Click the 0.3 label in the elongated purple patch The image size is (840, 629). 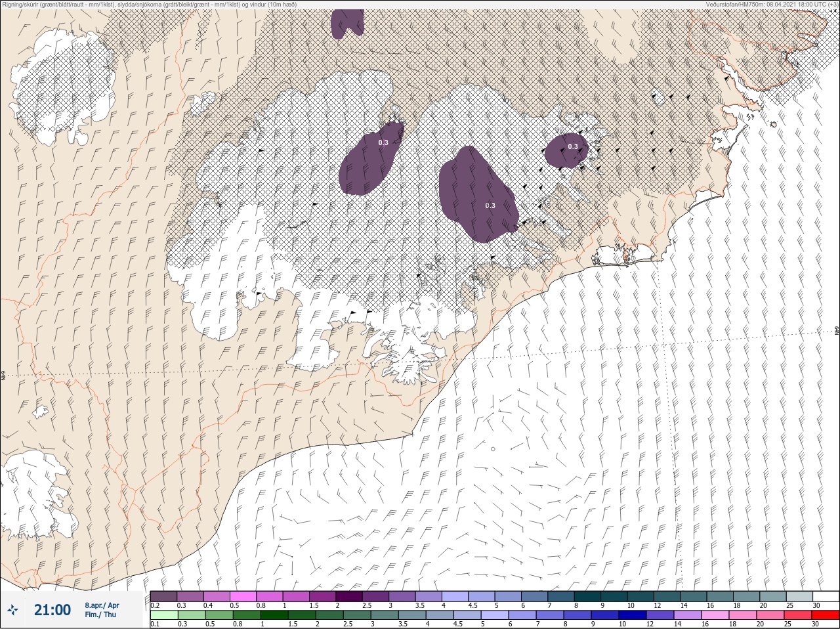383,142
